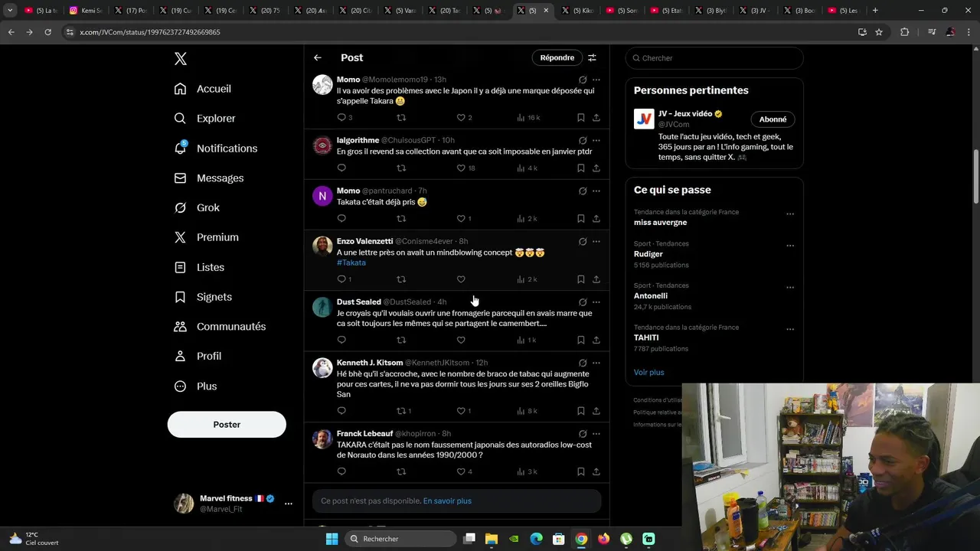The height and width of the screenshot is (551, 980).
Task: Open lalgorithme's profile avatar
Action: 322,145
